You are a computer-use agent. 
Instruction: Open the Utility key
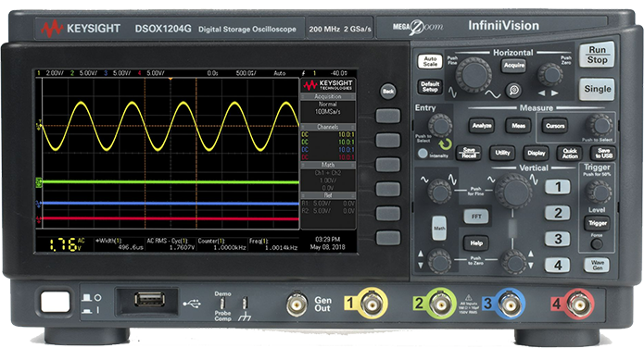pos(502,153)
